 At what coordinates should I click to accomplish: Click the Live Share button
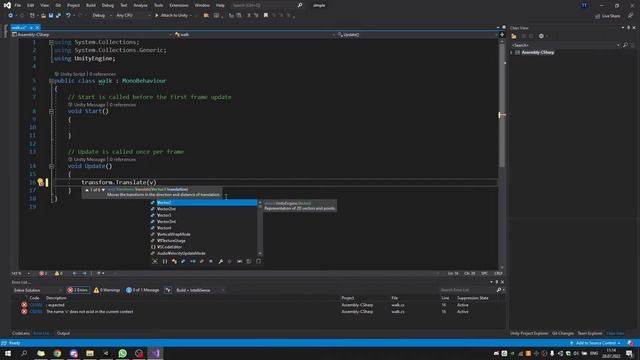[607, 16]
